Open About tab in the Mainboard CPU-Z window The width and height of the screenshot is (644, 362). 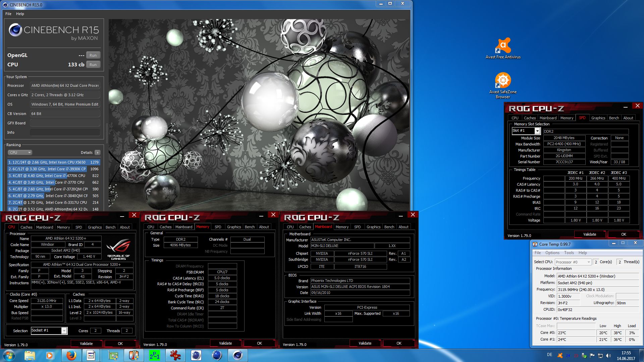tap(404, 227)
